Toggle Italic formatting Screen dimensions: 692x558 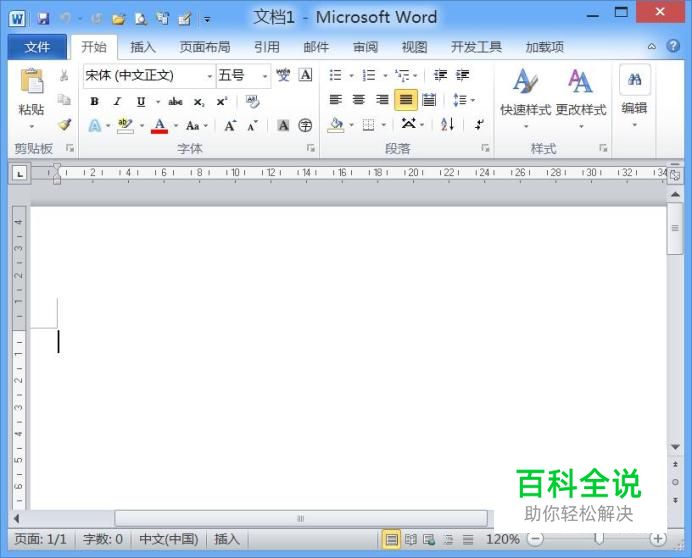[117, 102]
